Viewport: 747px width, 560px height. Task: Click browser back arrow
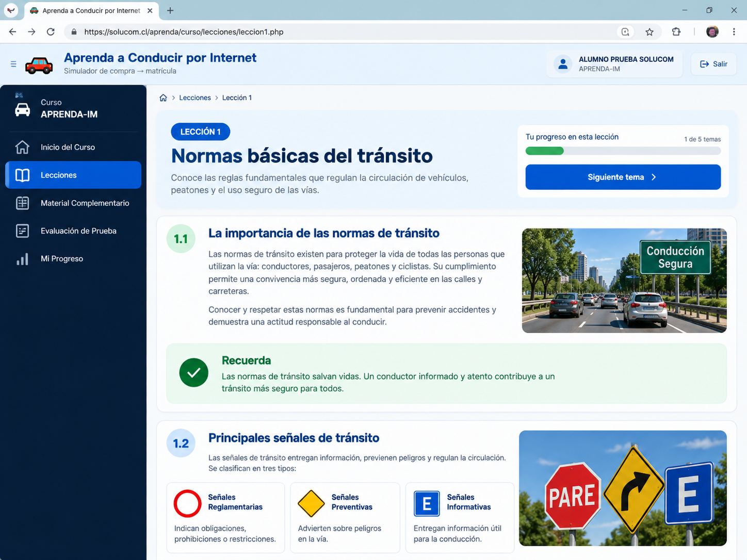tap(13, 32)
